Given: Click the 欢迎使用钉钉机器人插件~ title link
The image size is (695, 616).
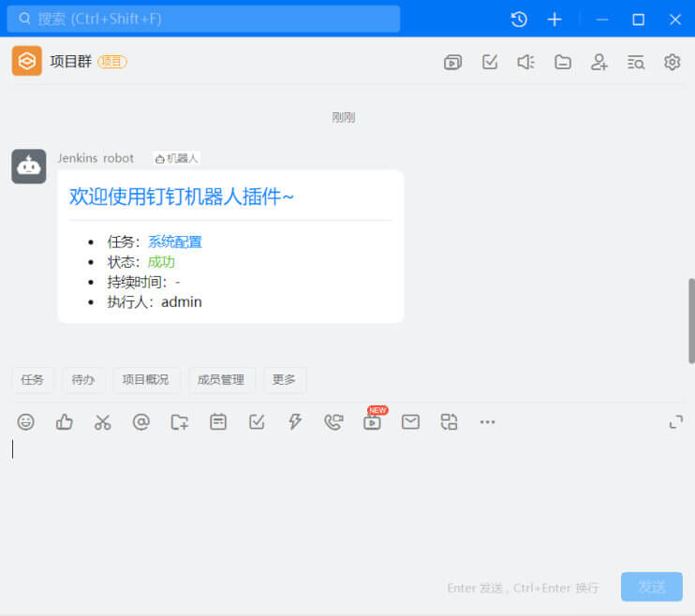Looking at the screenshot, I should pos(182,197).
